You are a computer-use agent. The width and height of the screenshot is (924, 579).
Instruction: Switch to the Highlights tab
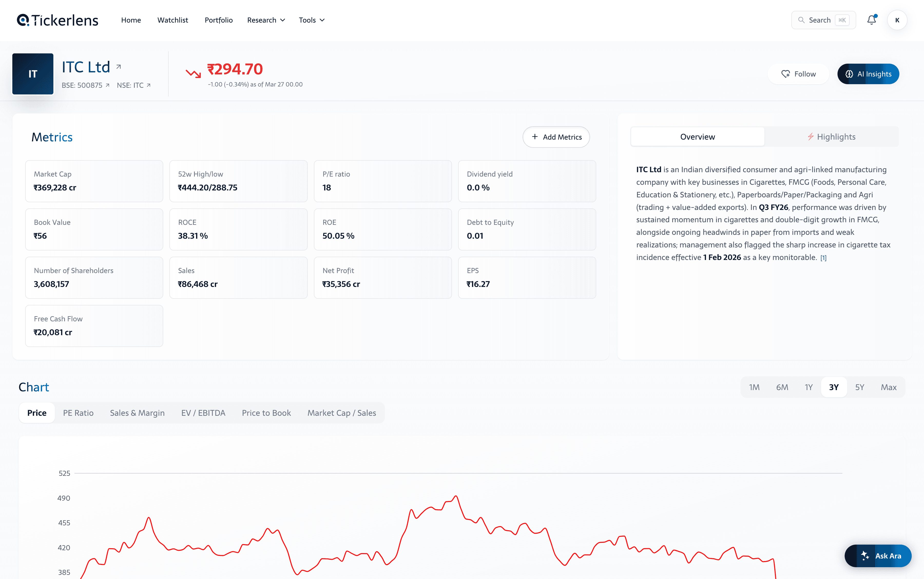(x=831, y=137)
